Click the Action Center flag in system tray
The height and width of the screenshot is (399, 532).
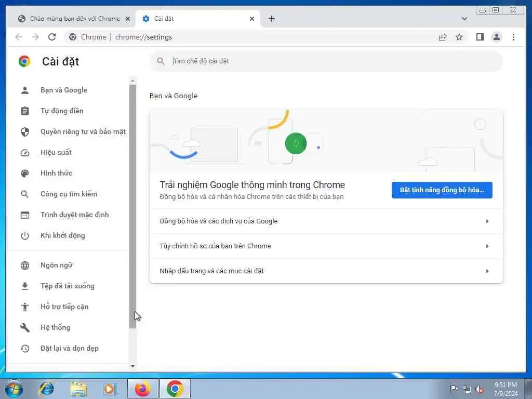point(454,389)
